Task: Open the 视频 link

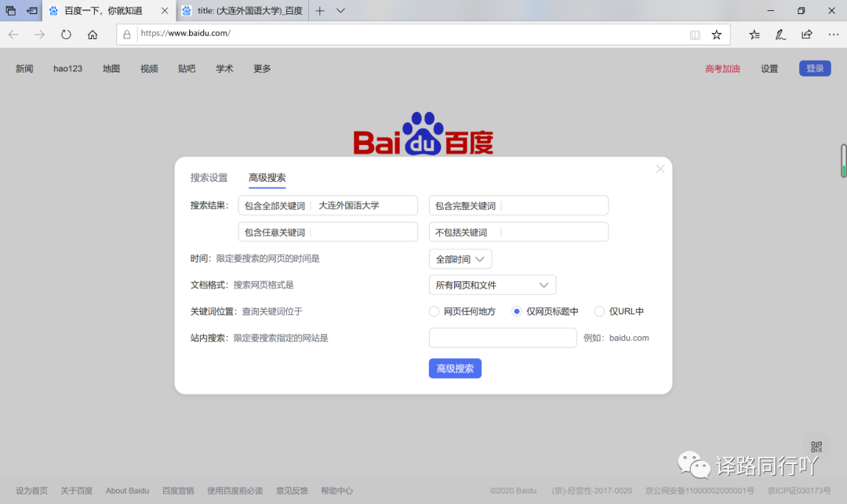Action: click(x=149, y=68)
